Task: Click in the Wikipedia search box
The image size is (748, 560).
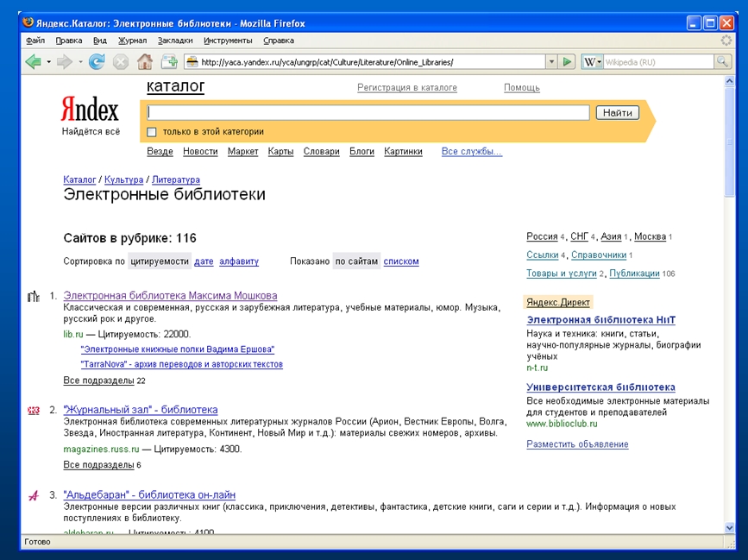Action: click(658, 62)
